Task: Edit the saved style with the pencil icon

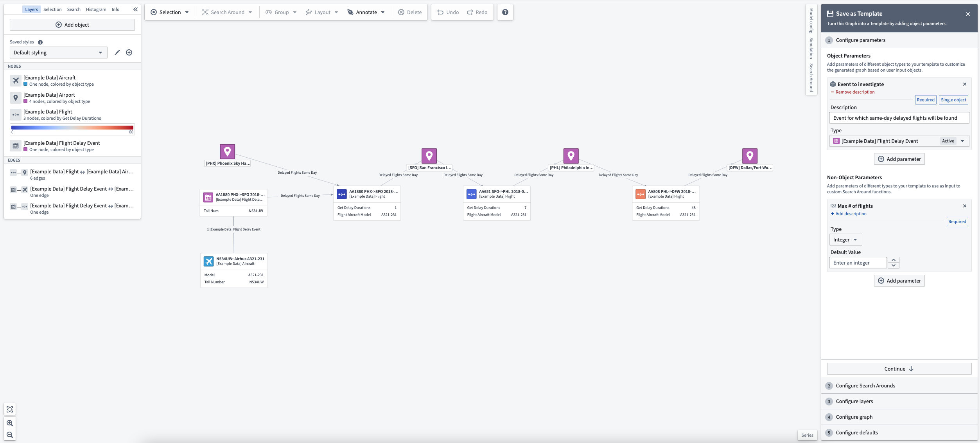Action: 117,52
